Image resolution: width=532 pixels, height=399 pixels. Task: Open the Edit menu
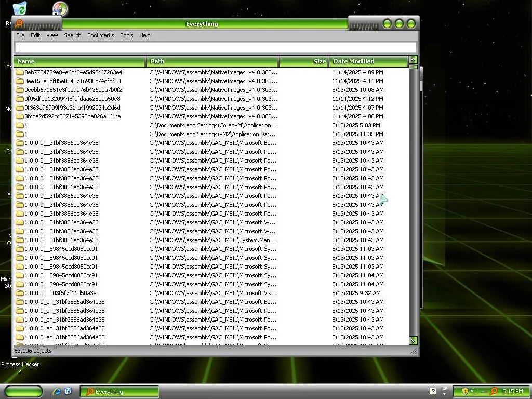[35, 35]
